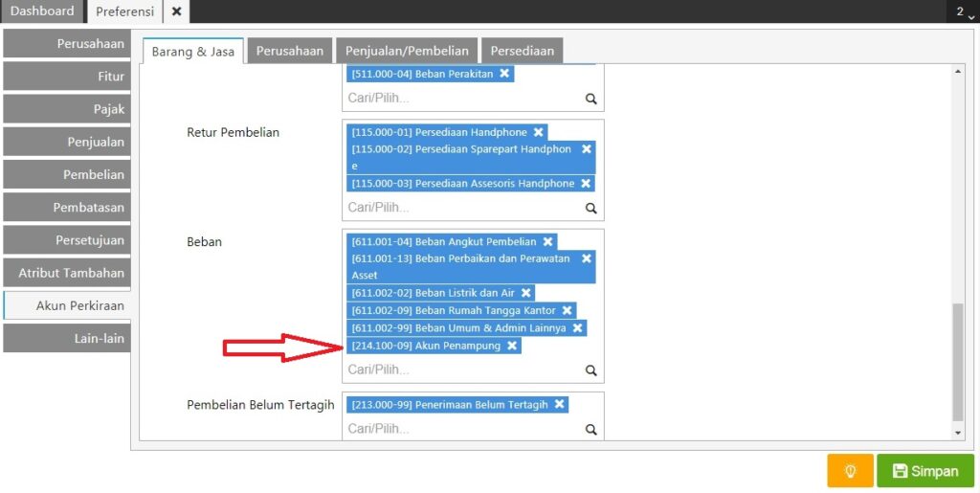Screen dimensions: 980x493
Task: Open Perusahaan in the left sidebar
Action: [67, 44]
